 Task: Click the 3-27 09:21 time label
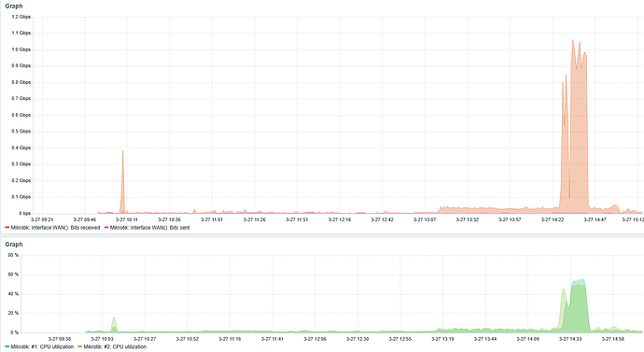pyautogui.click(x=42, y=219)
